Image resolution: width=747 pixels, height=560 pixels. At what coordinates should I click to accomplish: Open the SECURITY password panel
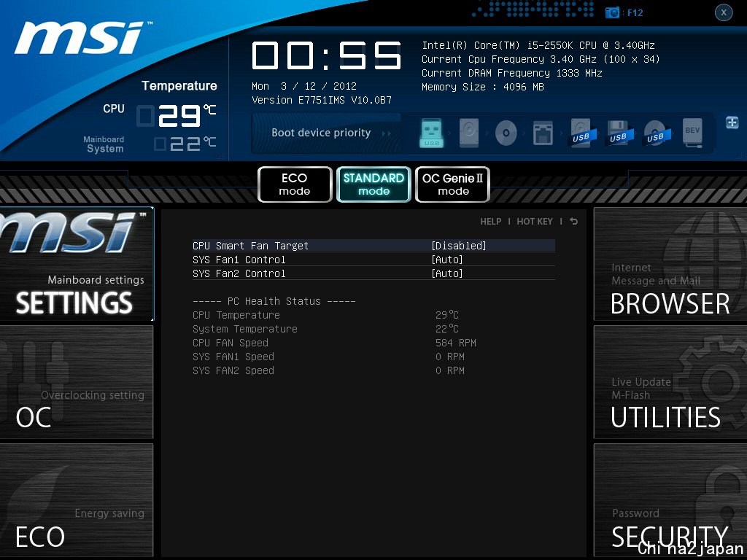(670, 500)
